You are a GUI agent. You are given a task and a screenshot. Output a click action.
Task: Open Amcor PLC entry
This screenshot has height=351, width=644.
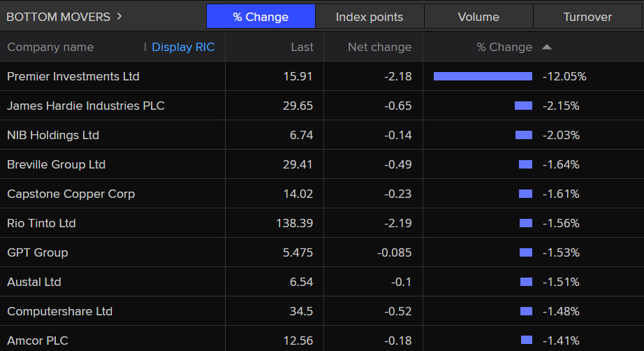(38, 341)
